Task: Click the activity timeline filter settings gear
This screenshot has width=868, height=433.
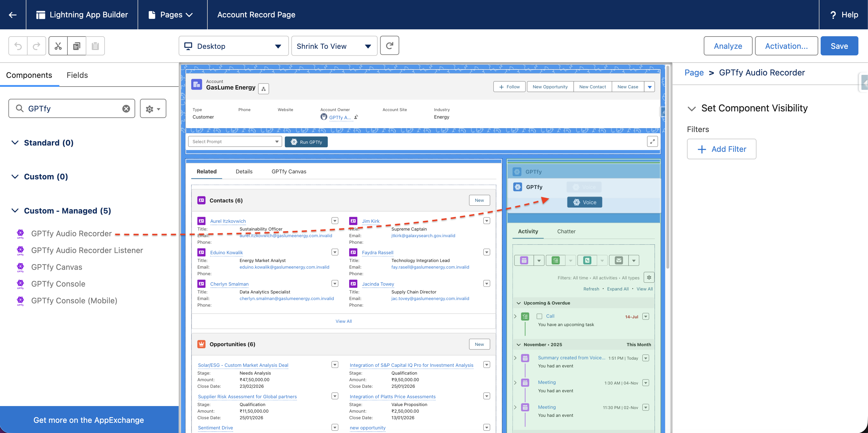Action: (x=649, y=278)
